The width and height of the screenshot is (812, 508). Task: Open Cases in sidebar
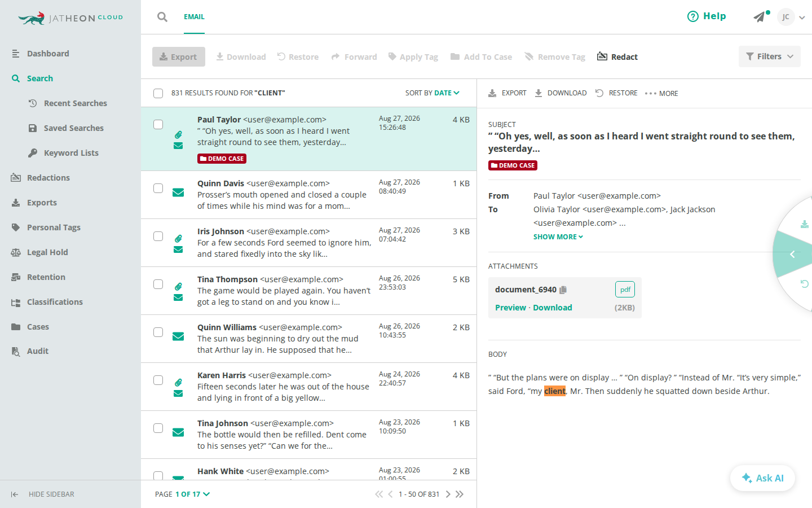tap(30, 327)
